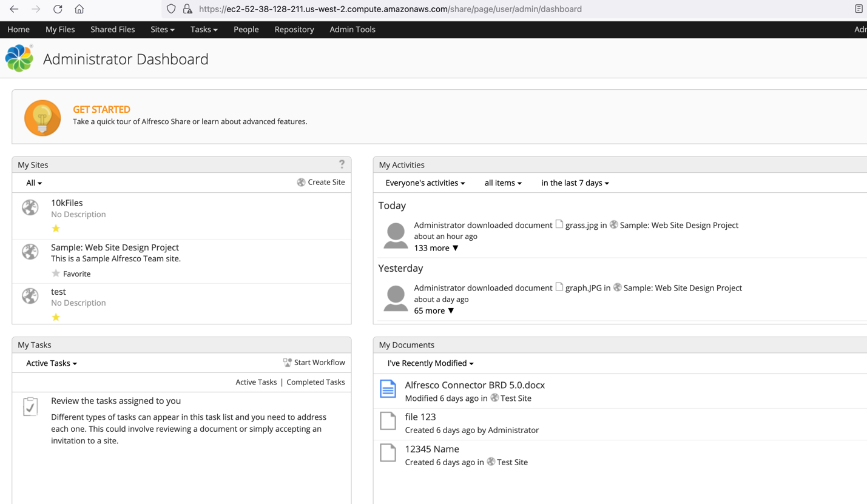Image resolution: width=867 pixels, height=504 pixels.
Task: Open My Sites help question mark
Action: coord(342,164)
